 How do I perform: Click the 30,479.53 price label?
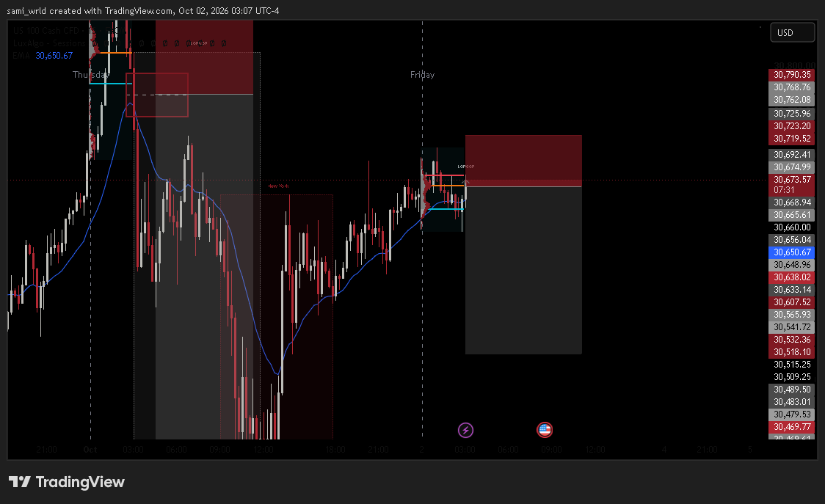[792, 414]
